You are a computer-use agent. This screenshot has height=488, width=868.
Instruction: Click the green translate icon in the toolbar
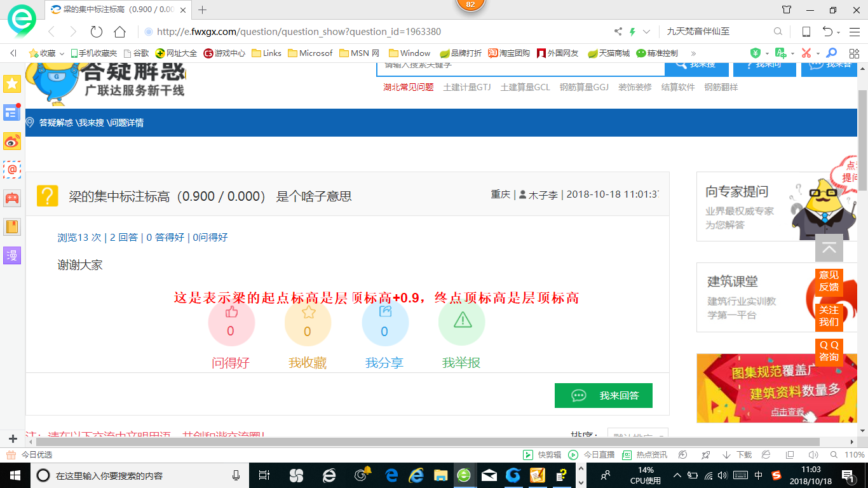780,53
